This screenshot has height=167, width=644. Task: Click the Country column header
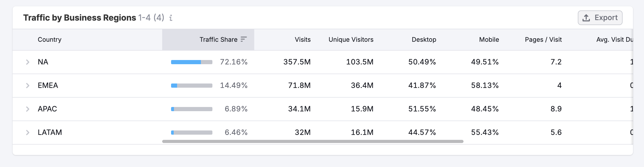pyautogui.click(x=49, y=40)
